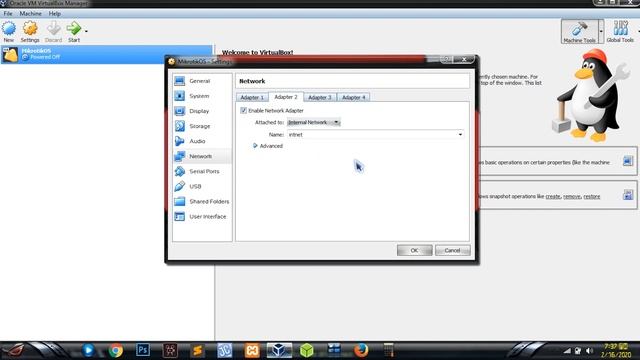Viewport: 640px width, 360px height.
Task: Open Firefox from the taskbar
Action: 361,350
